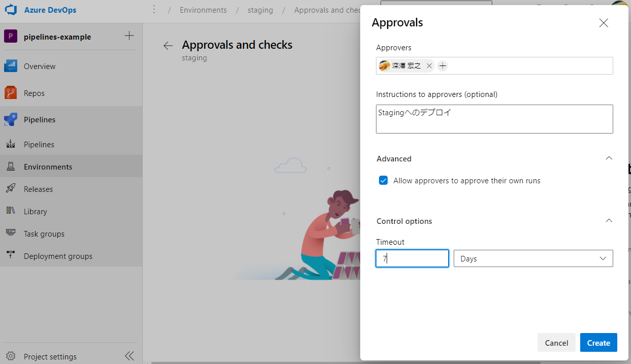631x364 pixels.
Task: Click the Pipelines sub-item icon
Action: coord(11,144)
